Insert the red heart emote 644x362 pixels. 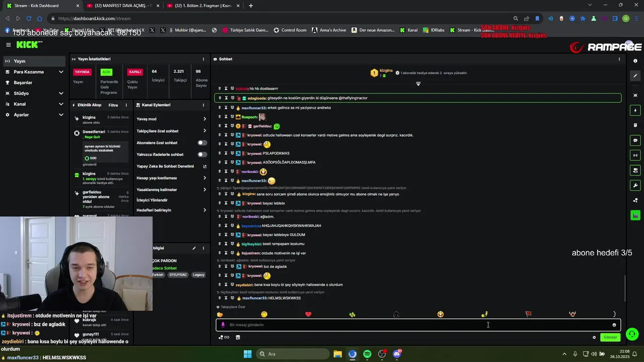pyautogui.click(x=308, y=314)
